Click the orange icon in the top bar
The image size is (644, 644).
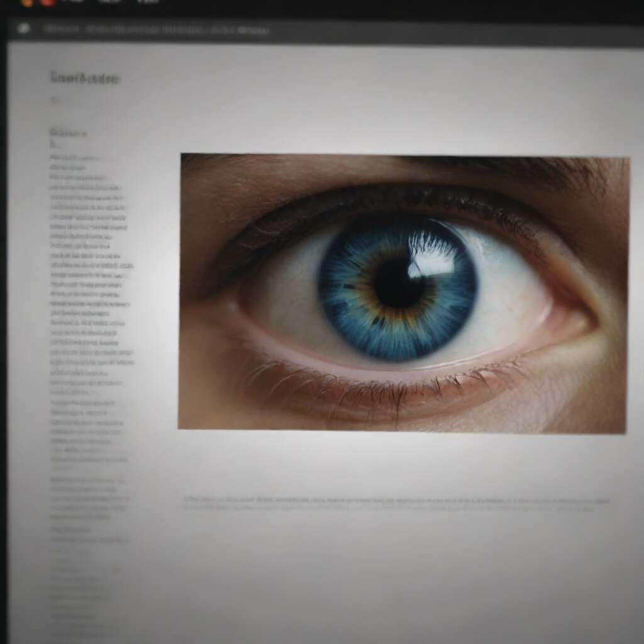(27, 2)
